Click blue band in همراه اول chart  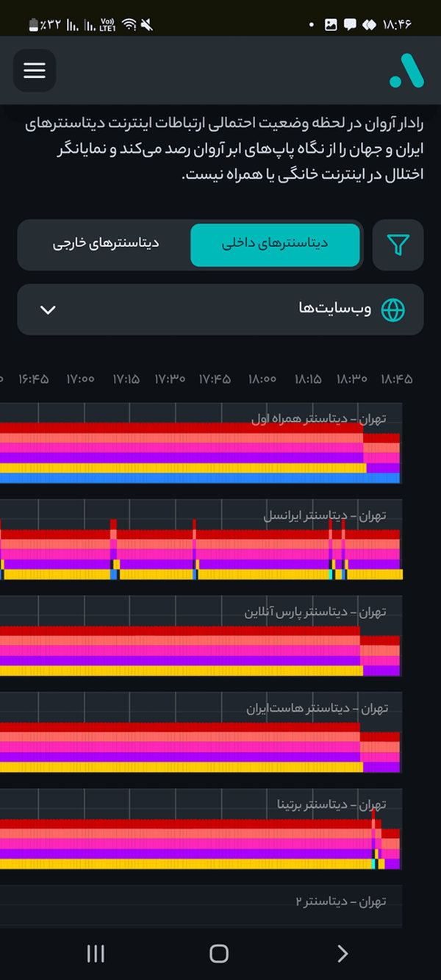[200, 478]
